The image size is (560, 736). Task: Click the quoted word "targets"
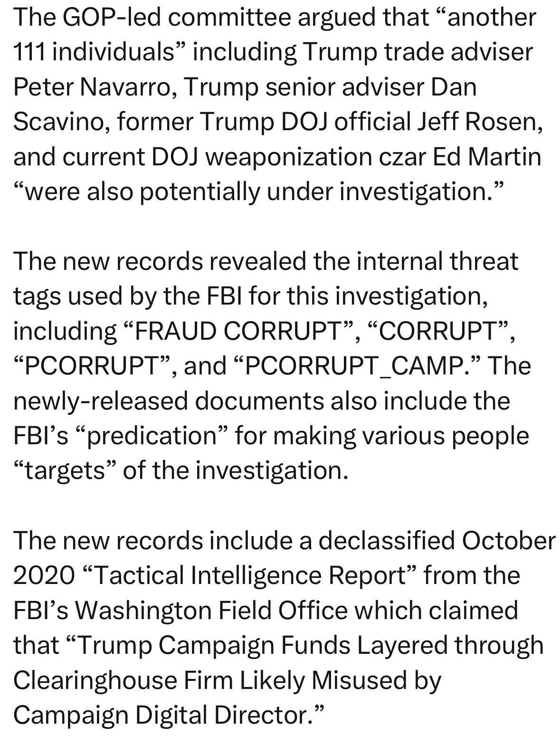click(66, 470)
